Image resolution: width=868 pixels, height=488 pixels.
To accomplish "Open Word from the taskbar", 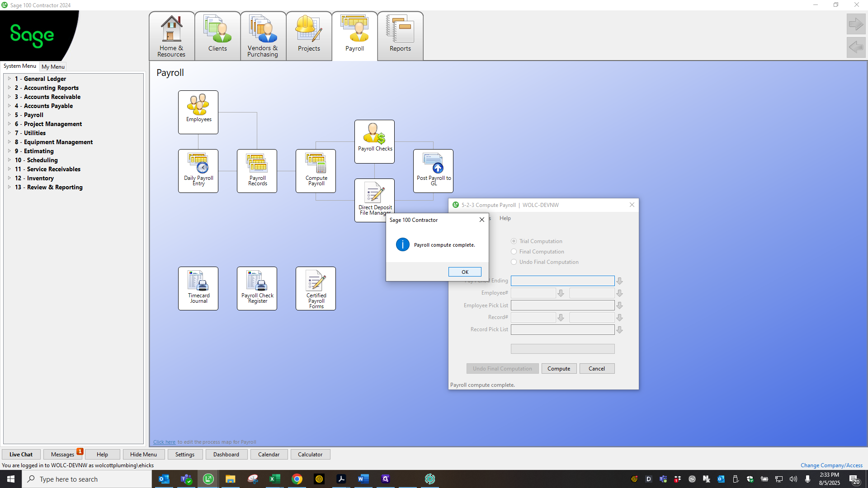I will coord(363,479).
